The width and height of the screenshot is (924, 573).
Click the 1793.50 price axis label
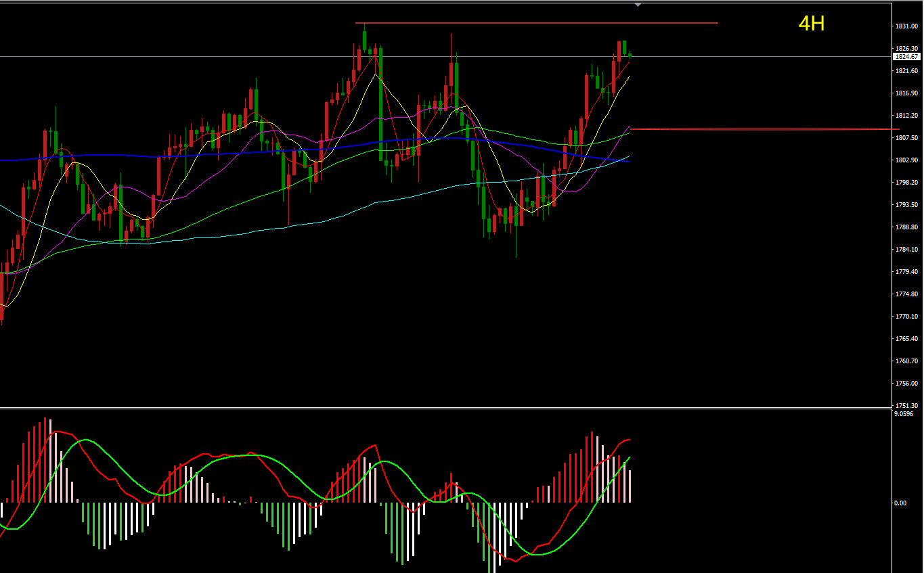pos(906,205)
